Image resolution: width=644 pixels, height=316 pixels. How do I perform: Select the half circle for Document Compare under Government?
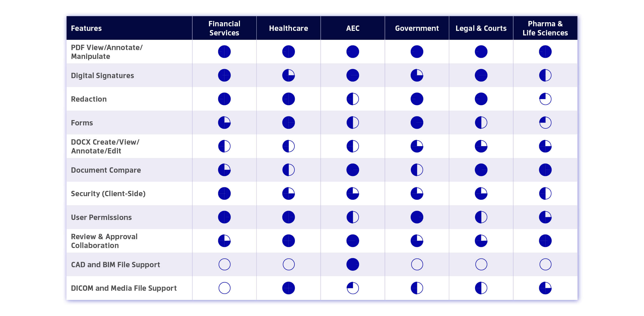(417, 170)
